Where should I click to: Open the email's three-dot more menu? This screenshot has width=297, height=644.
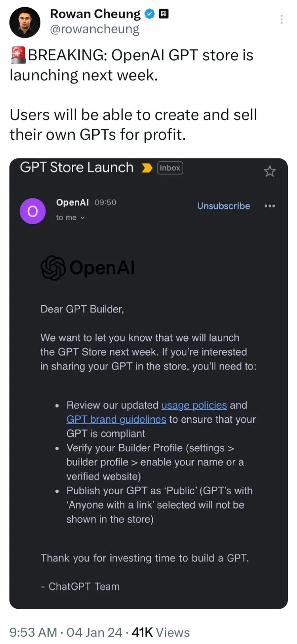point(270,206)
